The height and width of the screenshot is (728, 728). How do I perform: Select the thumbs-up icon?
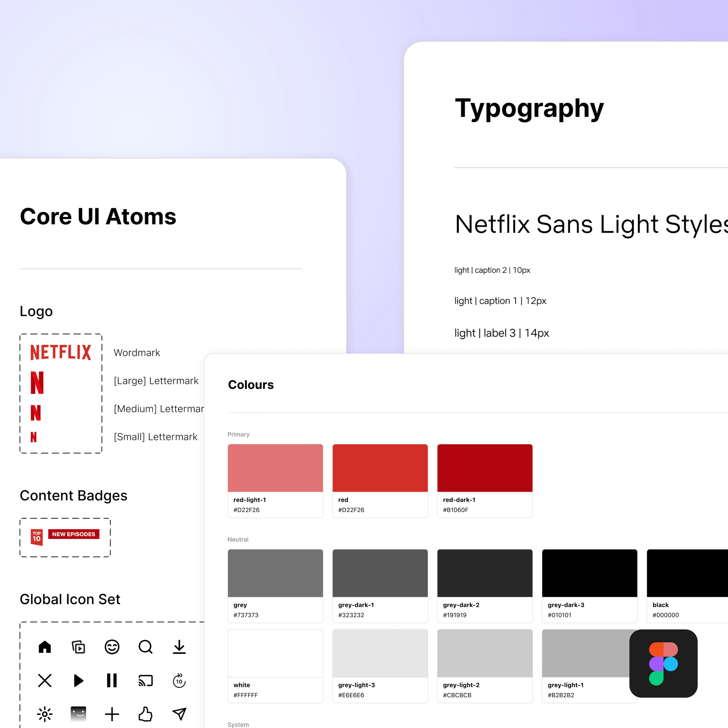coord(145,714)
